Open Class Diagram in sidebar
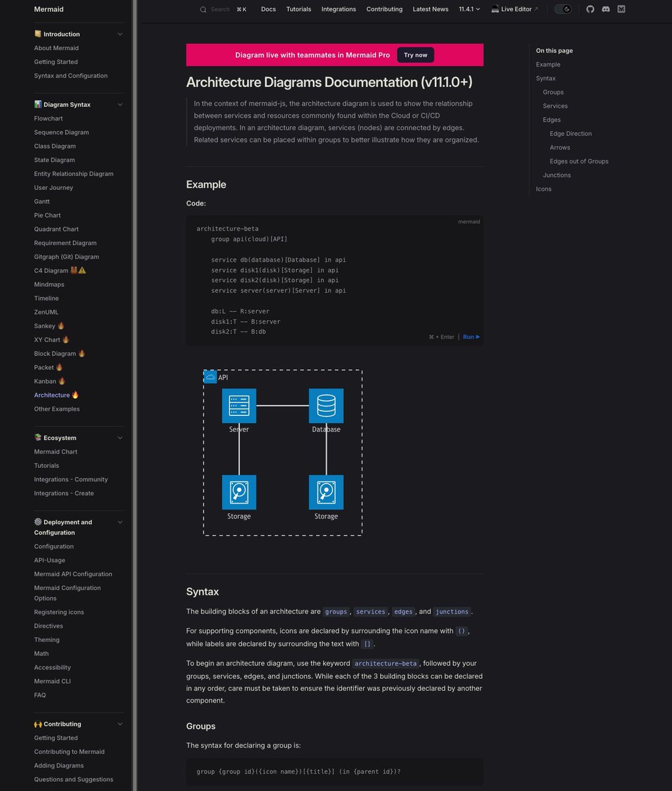Image resolution: width=672 pixels, height=791 pixels. pyautogui.click(x=55, y=146)
